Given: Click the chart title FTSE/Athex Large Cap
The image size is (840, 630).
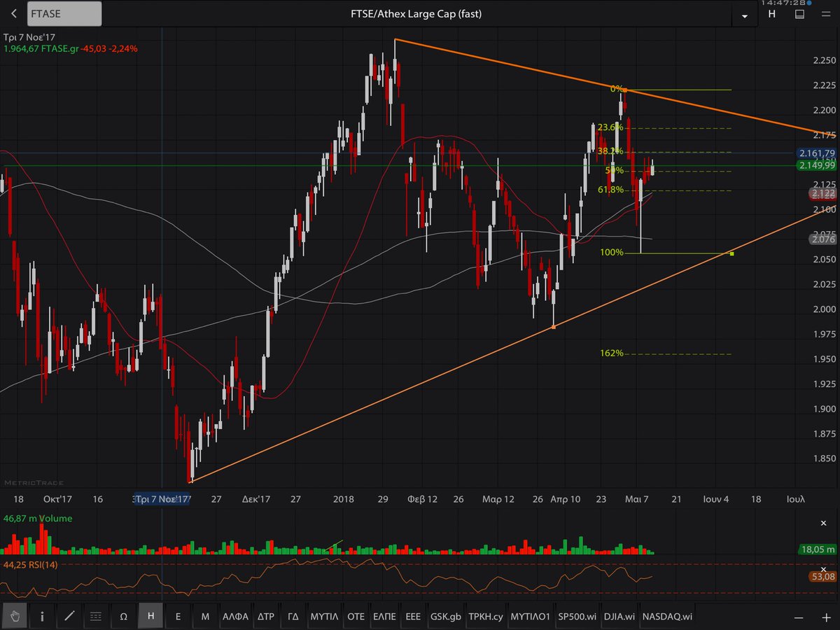Looking at the screenshot, I should [416, 13].
